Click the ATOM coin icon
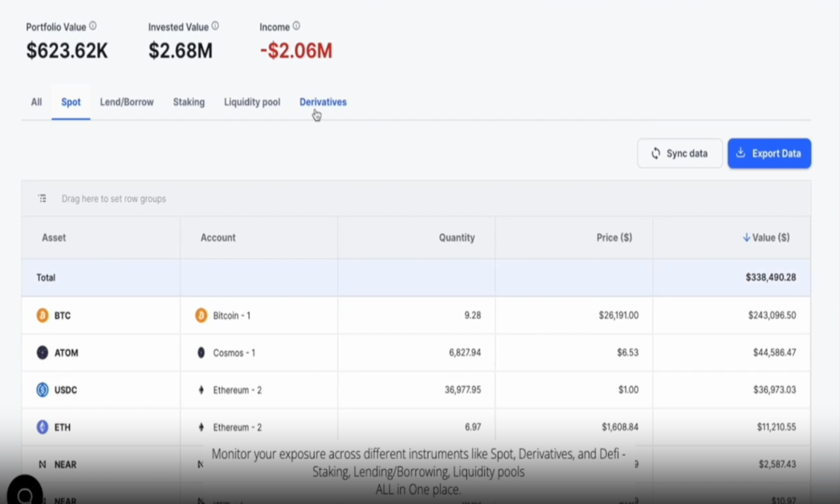Viewport: 840px width, 504px height. tap(43, 353)
